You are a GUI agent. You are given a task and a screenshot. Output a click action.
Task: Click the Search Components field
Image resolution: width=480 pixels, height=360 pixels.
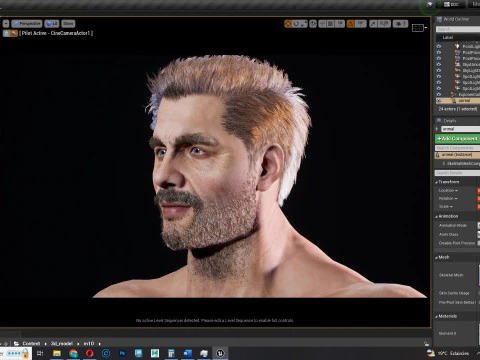(x=457, y=148)
